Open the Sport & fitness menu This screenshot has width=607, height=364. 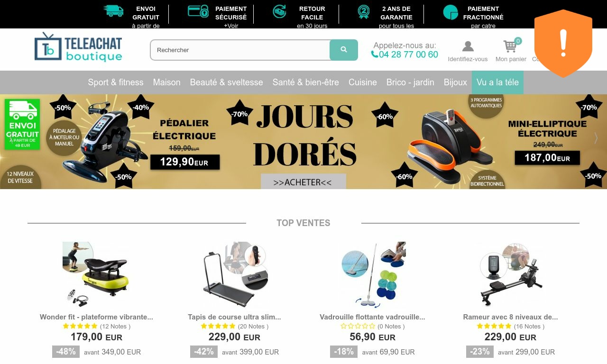point(116,82)
